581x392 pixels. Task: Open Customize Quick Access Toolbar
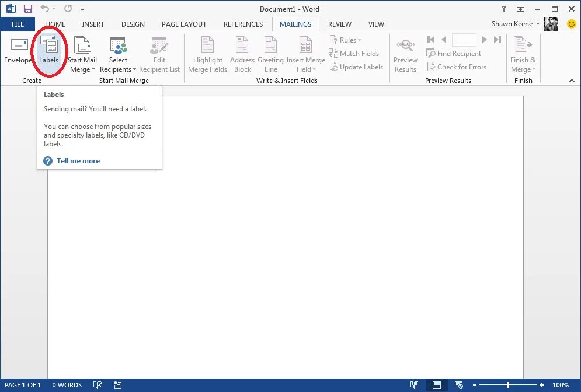tap(82, 9)
